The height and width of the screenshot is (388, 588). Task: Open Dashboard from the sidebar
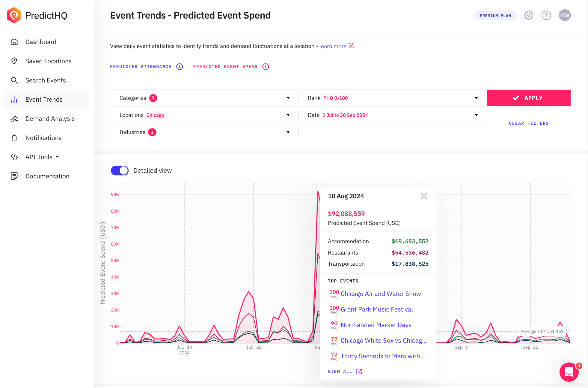41,42
